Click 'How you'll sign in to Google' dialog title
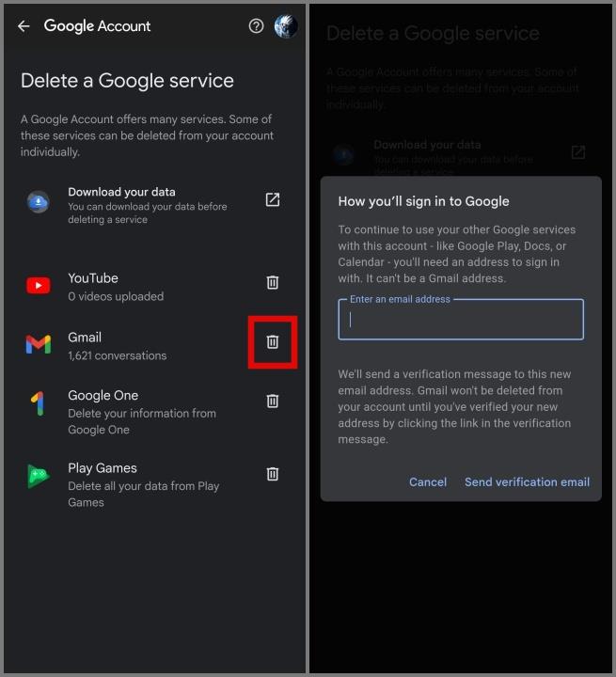Viewport: 616px width, 677px height. click(423, 201)
